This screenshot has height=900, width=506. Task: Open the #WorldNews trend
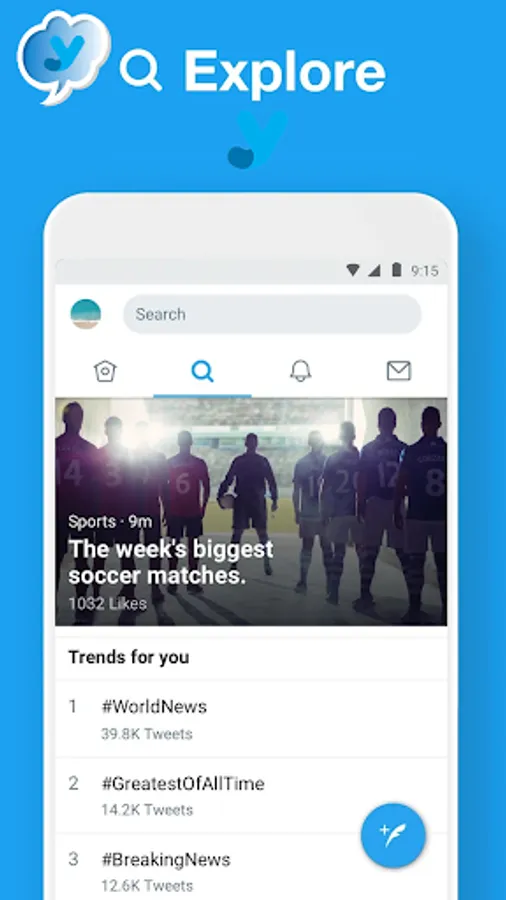point(251,719)
